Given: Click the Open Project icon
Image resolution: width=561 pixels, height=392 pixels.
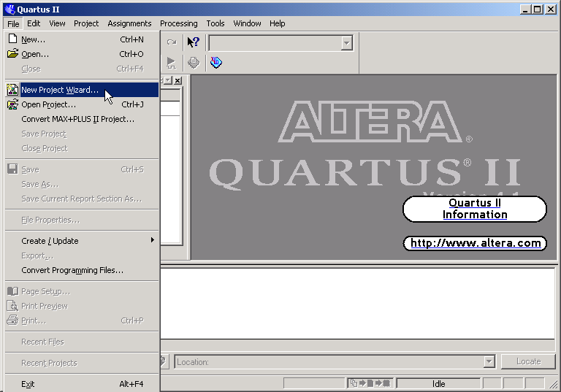Looking at the screenshot, I should 12,104.
